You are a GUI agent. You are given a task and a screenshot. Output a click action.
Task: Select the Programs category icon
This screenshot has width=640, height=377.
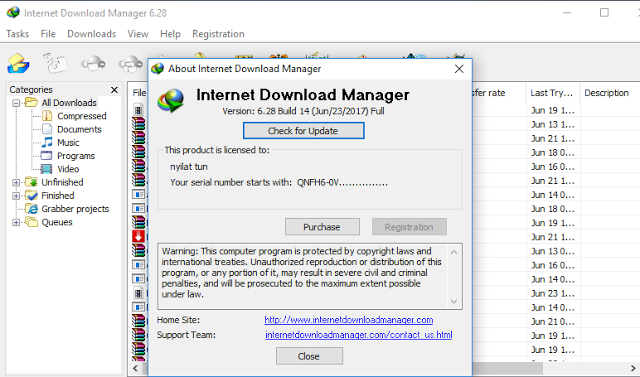47,156
